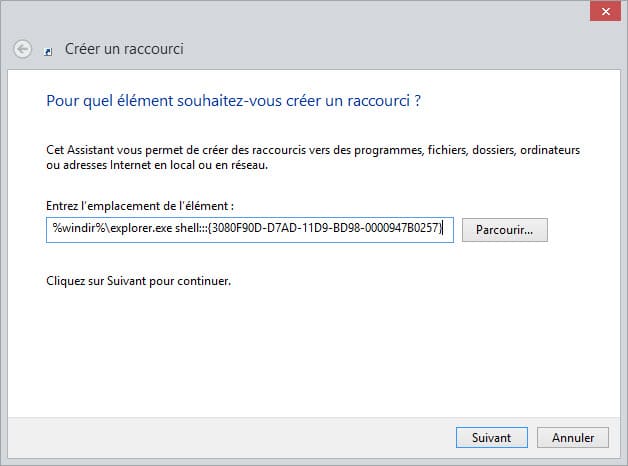Place cursor after closing brace in field
Image resolution: width=628 pixels, height=466 pixels.
[443, 228]
